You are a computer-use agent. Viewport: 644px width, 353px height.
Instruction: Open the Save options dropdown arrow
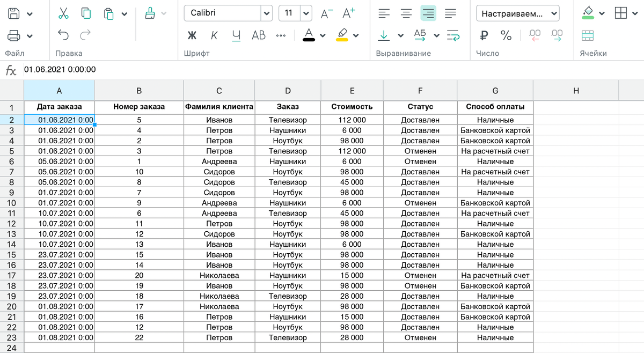pyautogui.click(x=29, y=14)
